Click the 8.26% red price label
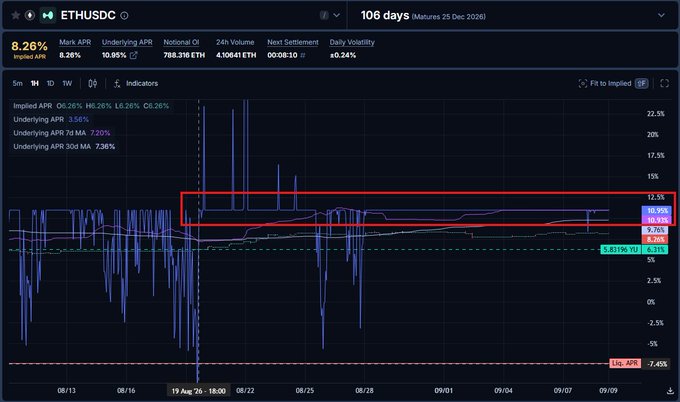This screenshot has width=680, height=402. 655,239
